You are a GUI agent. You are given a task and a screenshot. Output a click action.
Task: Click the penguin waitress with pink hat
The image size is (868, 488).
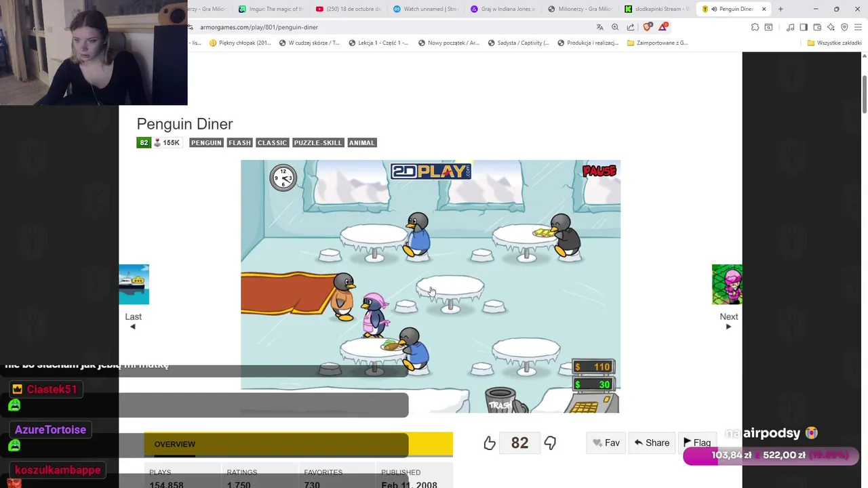pos(374,314)
